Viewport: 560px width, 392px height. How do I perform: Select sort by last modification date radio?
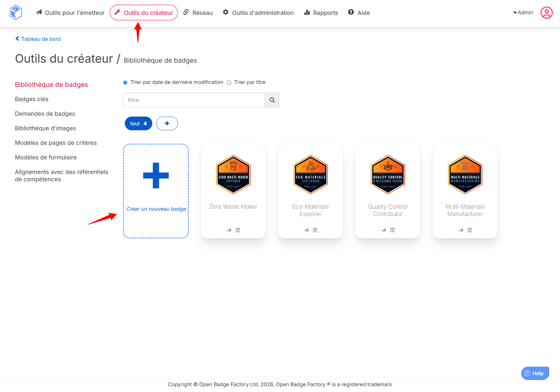click(x=125, y=82)
